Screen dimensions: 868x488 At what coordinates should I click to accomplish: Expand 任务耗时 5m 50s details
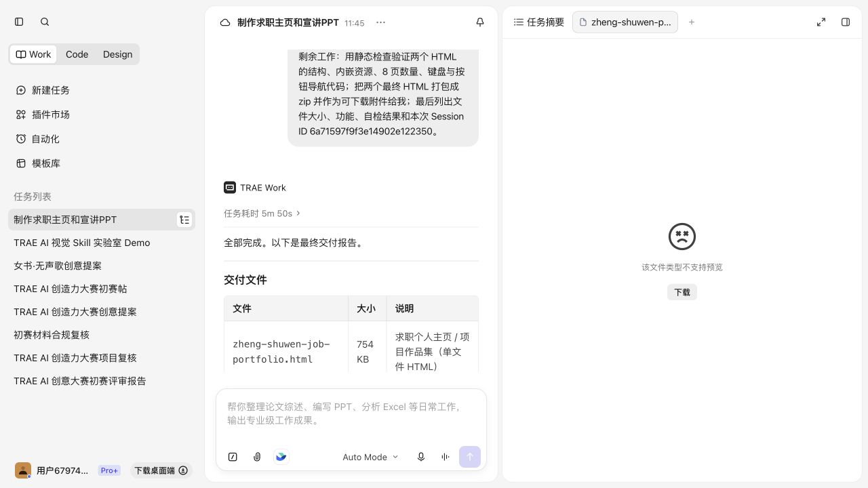262,213
